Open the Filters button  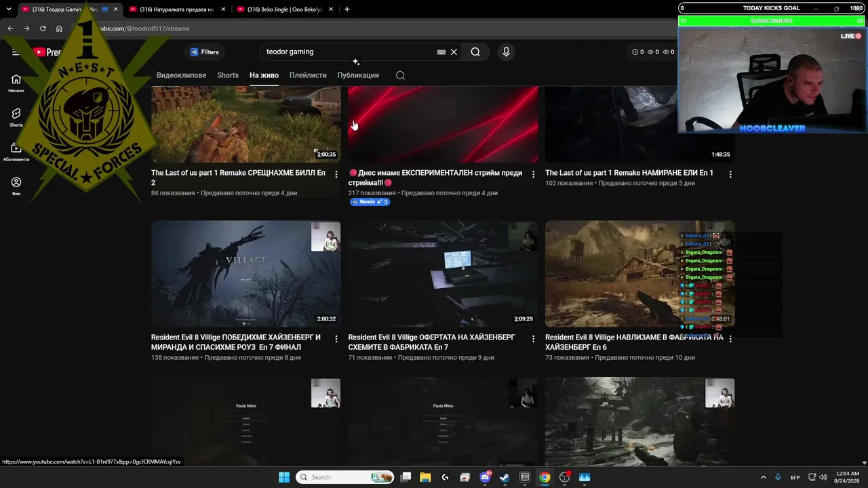pyautogui.click(x=205, y=52)
